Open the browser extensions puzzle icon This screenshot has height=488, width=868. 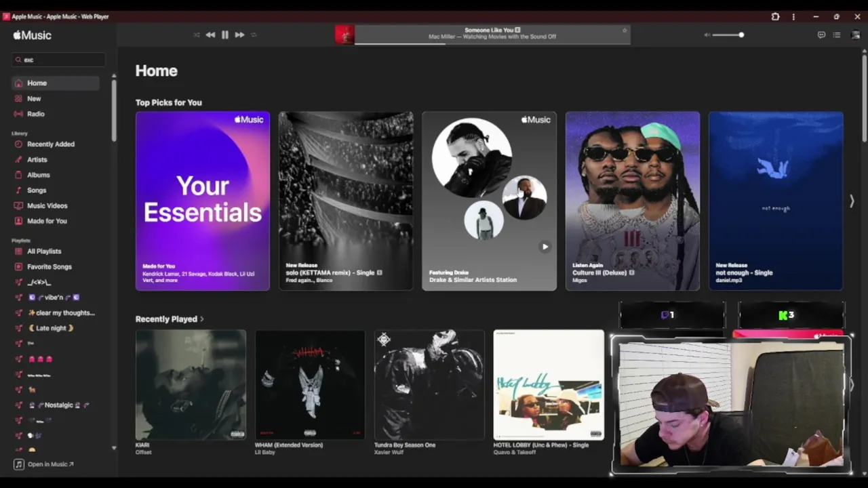pyautogui.click(x=775, y=16)
